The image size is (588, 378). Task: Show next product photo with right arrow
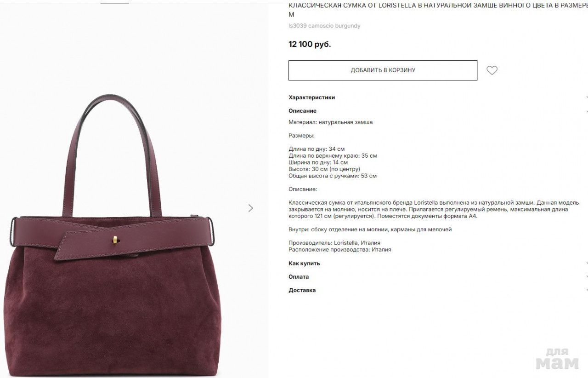(x=250, y=208)
